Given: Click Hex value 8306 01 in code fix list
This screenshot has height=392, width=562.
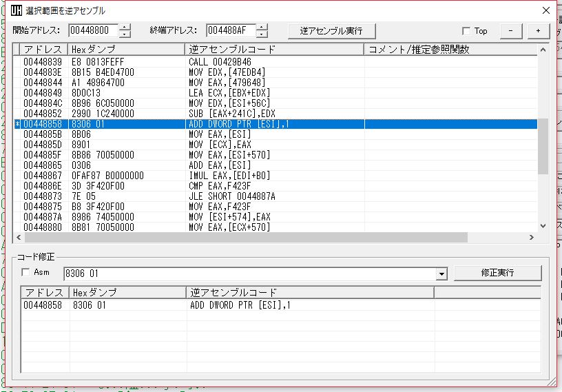Looking at the screenshot, I should pyautogui.click(x=90, y=305).
